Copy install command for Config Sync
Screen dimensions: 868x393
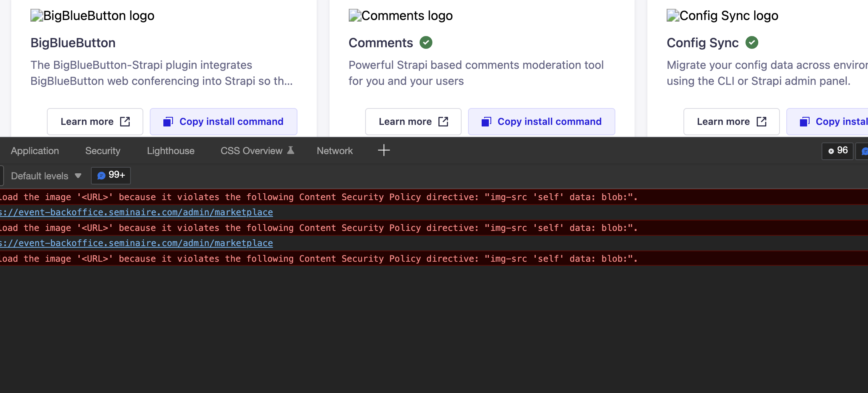coord(828,122)
